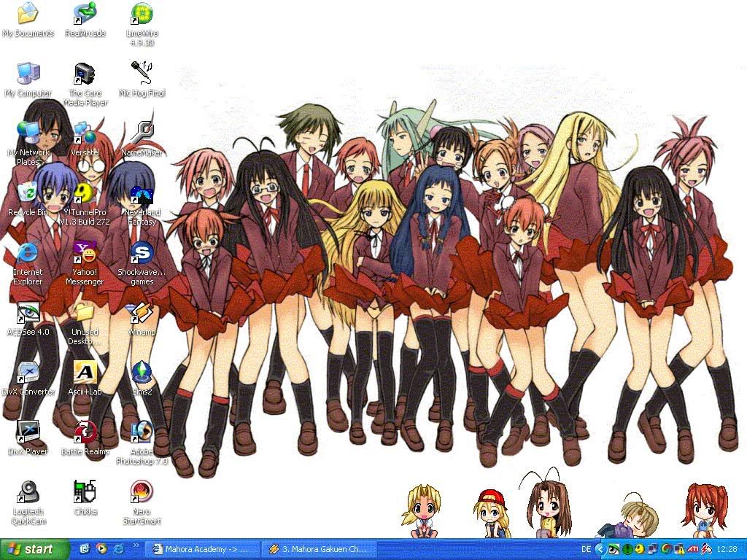Switch to the Mahora Academy taskbar window
The image size is (747, 560).
pyautogui.click(x=200, y=549)
